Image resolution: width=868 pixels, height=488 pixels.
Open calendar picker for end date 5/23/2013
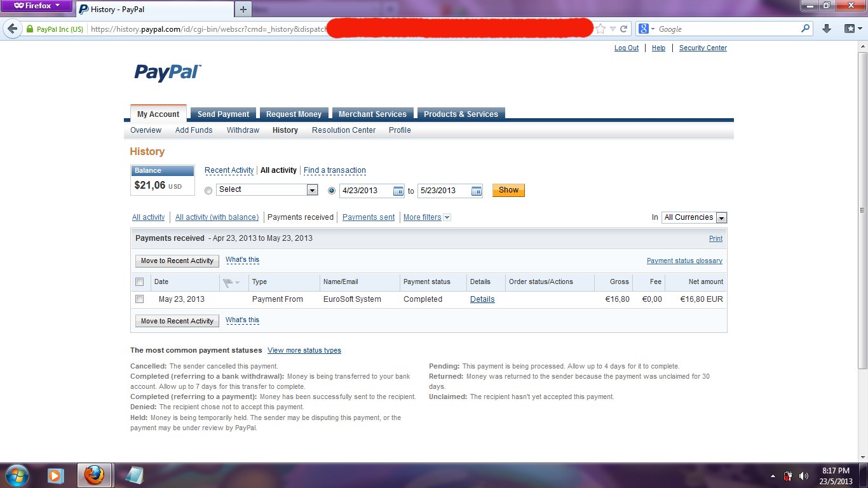click(477, 191)
